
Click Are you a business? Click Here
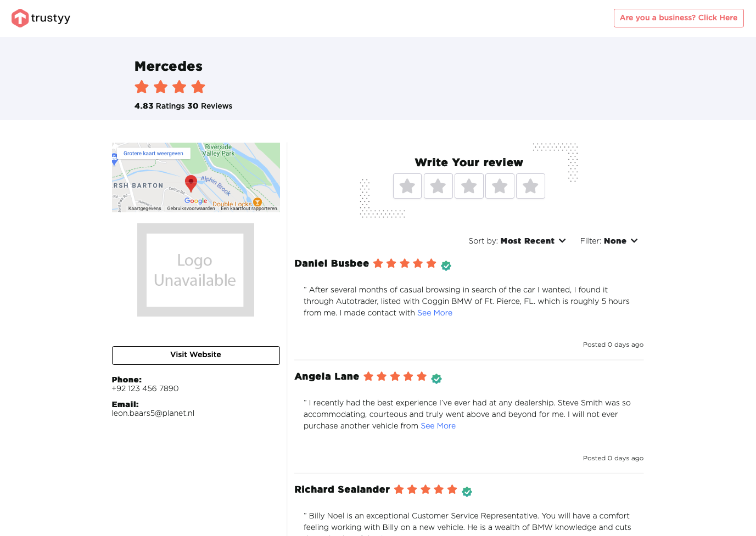[x=679, y=18]
